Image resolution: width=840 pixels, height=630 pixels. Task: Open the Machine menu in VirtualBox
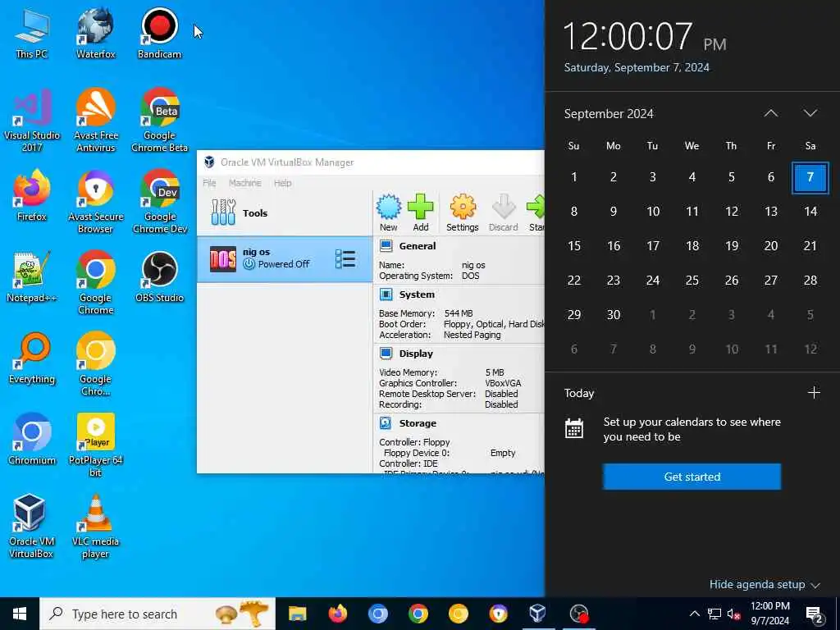[244, 183]
